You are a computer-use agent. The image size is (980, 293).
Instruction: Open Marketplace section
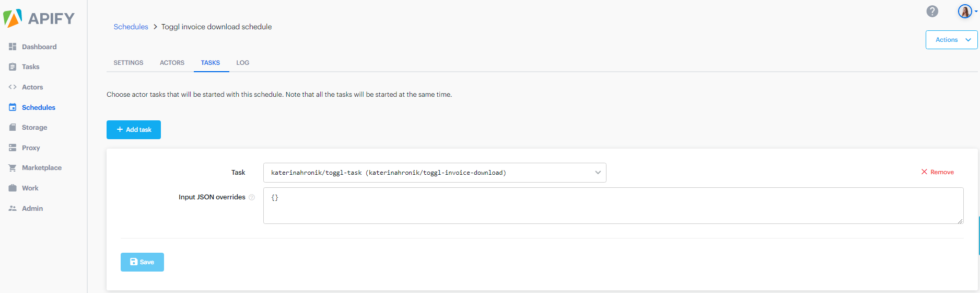tap(42, 167)
